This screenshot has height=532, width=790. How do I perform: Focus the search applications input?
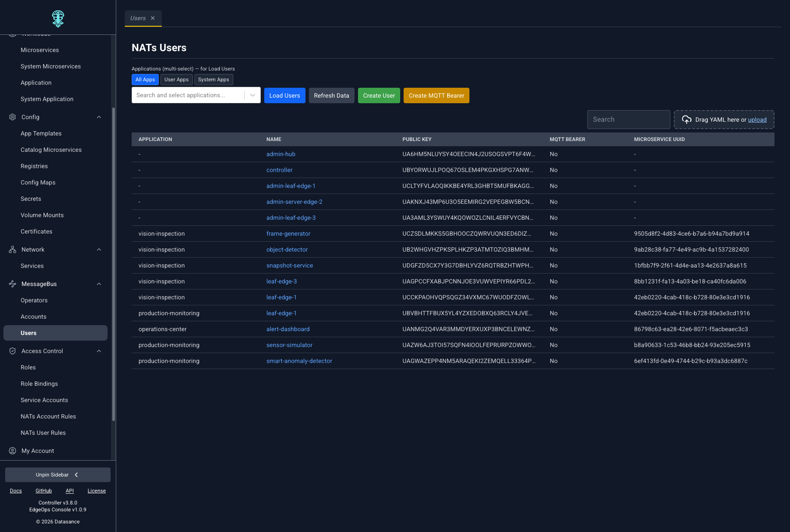[188, 95]
